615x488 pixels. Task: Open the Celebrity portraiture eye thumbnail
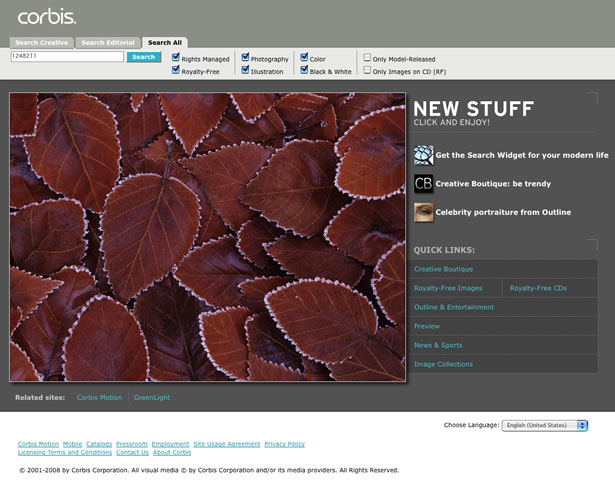click(x=424, y=212)
